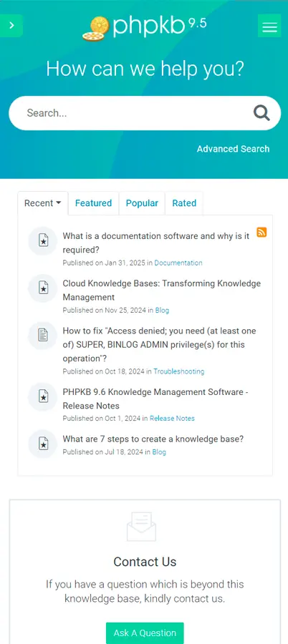Click the Ask A Question button
Screen dimensions: 288x644
pos(145,633)
